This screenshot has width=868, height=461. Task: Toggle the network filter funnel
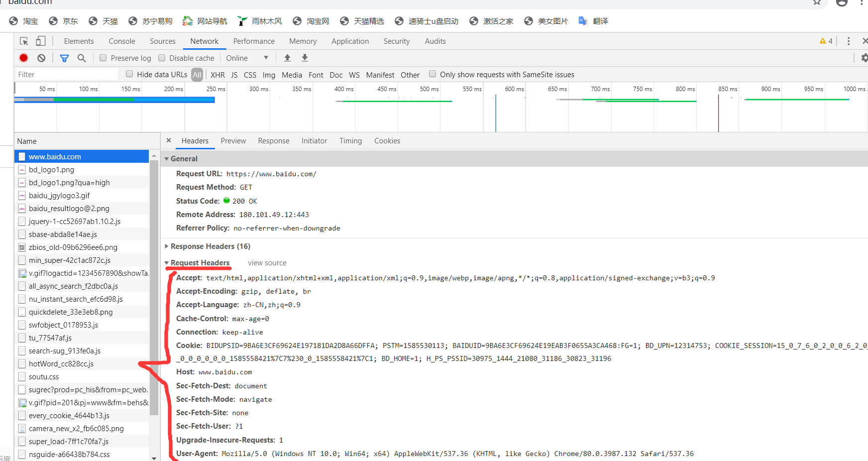tap(64, 58)
